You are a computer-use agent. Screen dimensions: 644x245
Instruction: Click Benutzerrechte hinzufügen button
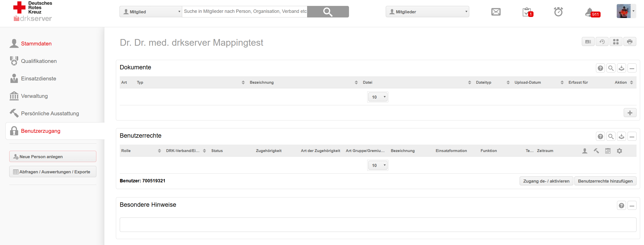click(x=605, y=181)
